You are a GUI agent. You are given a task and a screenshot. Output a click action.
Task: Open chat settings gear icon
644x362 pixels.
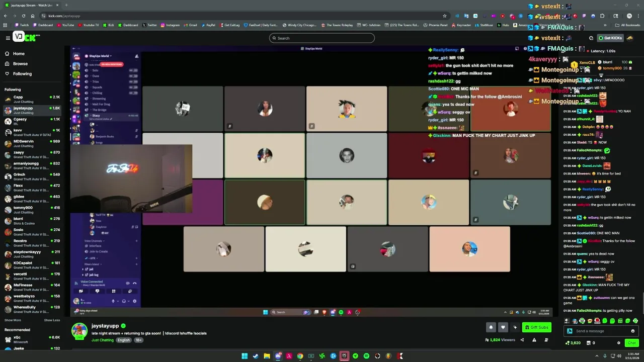point(619,343)
